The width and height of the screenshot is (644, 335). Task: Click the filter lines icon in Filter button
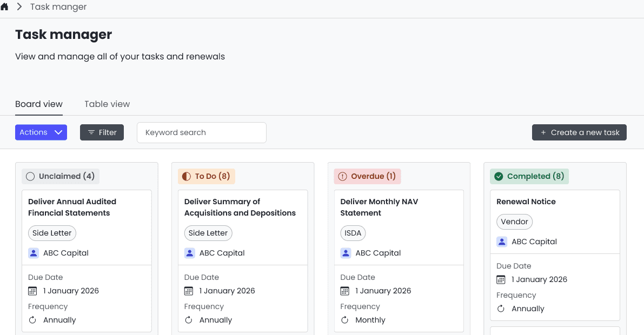(x=91, y=132)
